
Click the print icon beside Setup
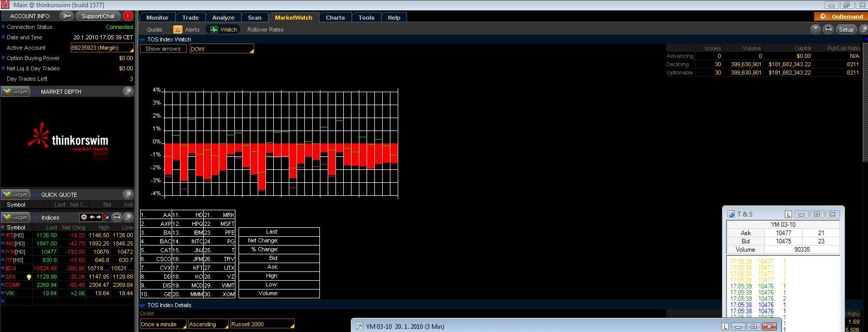828,30
